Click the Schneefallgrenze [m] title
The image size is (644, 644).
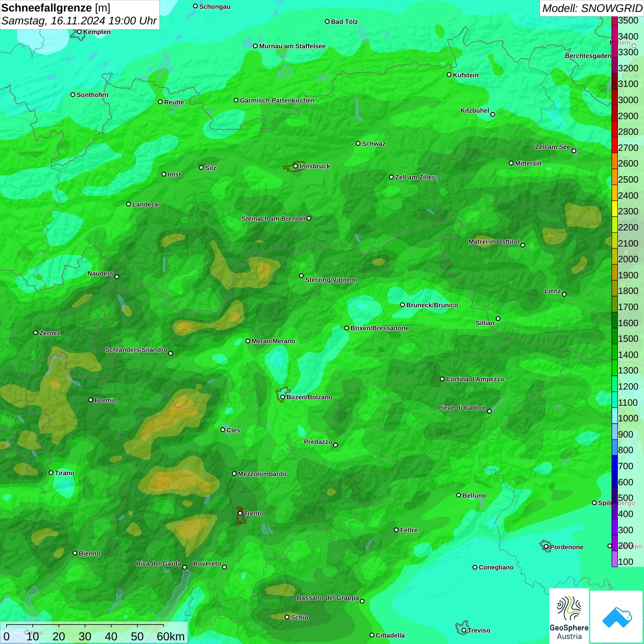tap(56, 8)
